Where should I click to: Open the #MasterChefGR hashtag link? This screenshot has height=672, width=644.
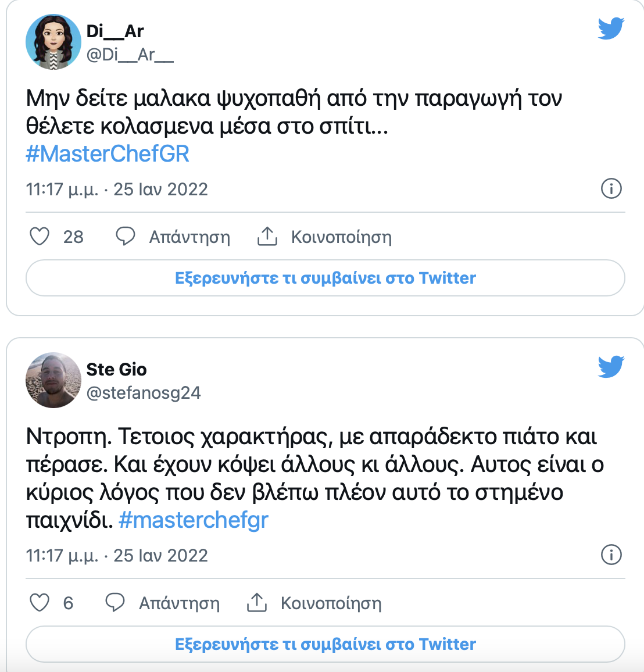click(108, 154)
